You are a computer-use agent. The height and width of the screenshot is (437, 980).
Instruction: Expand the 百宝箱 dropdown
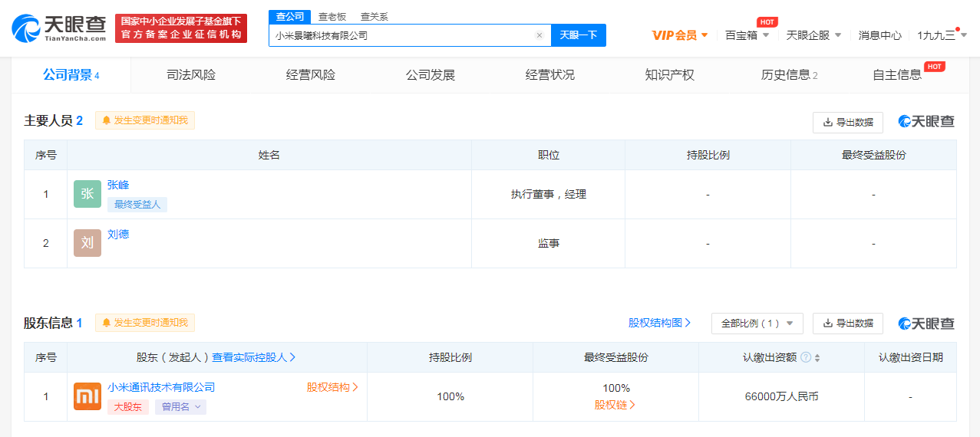pos(747,35)
